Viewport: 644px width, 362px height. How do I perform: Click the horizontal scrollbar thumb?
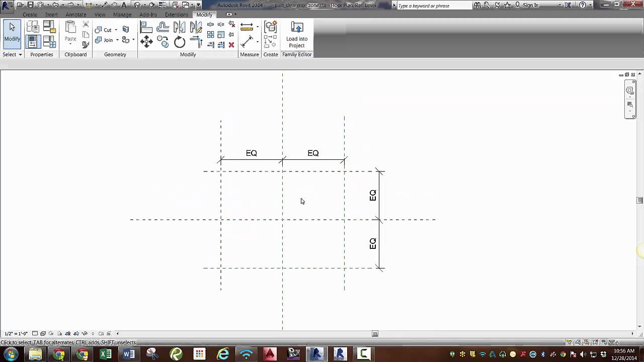pyautogui.click(x=375, y=333)
